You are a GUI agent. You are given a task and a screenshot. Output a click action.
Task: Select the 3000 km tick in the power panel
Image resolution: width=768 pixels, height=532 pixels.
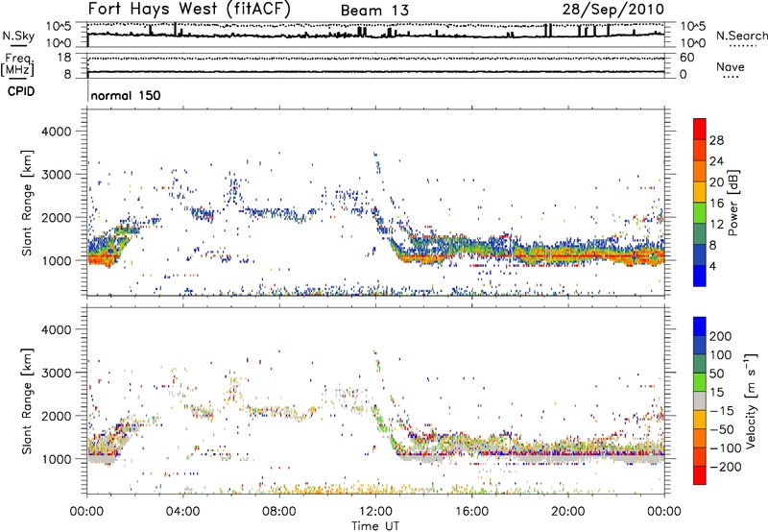(56, 175)
